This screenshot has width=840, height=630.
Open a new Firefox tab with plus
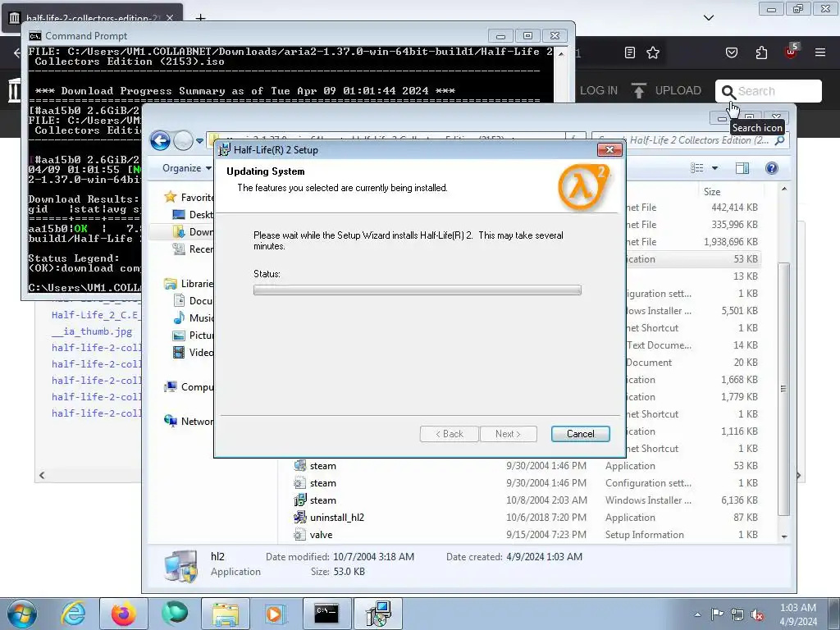pos(200,18)
